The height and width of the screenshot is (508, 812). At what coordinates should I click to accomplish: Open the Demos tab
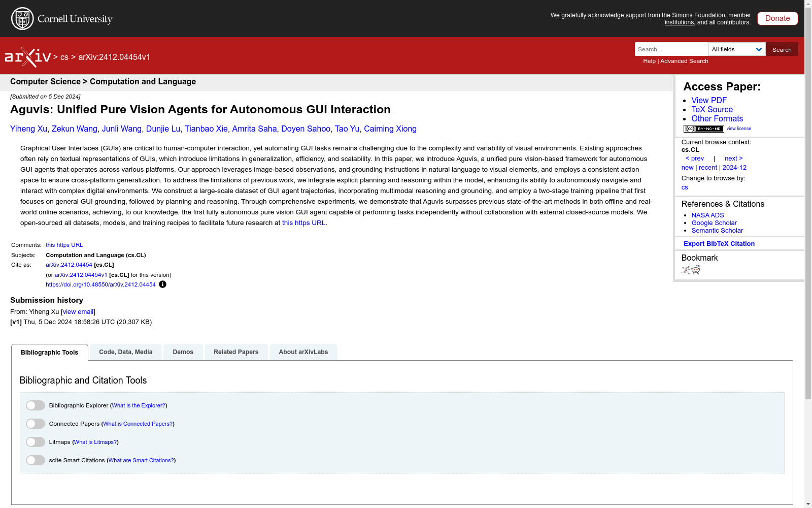point(183,352)
